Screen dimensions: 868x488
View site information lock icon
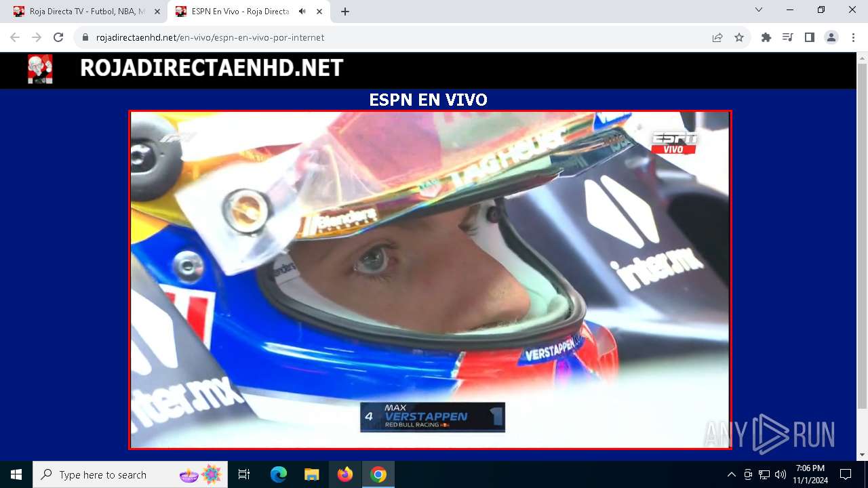85,37
